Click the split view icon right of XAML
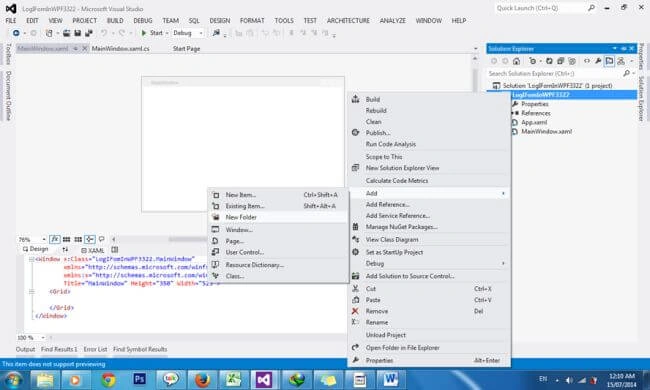The width and height of the screenshot is (650, 390). pyautogui.click(x=115, y=250)
